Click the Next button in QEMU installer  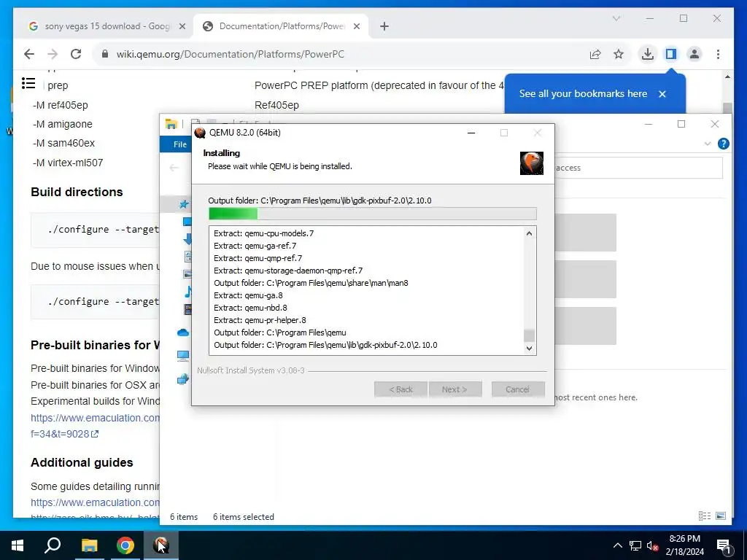pos(454,389)
